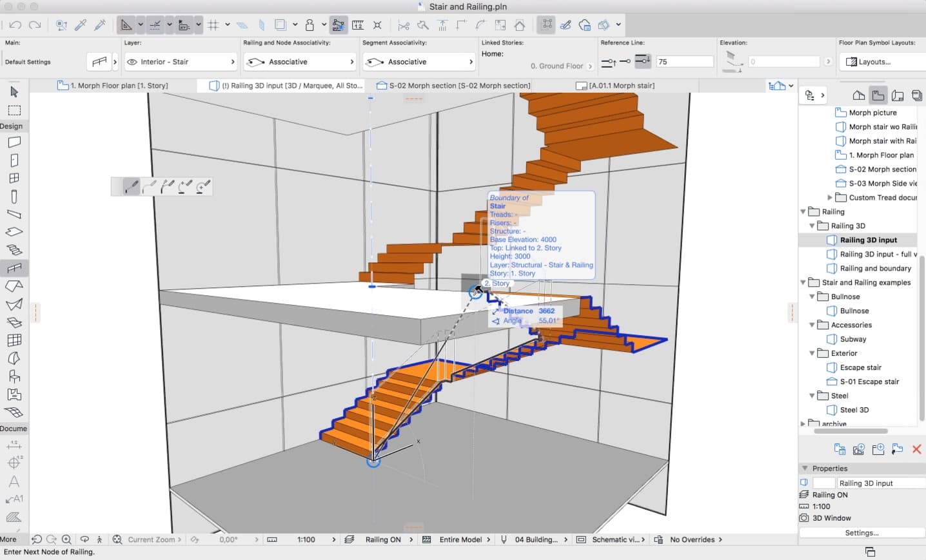Click the Orbit icon in the bottom bar
The image size is (926, 560).
[84, 539]
